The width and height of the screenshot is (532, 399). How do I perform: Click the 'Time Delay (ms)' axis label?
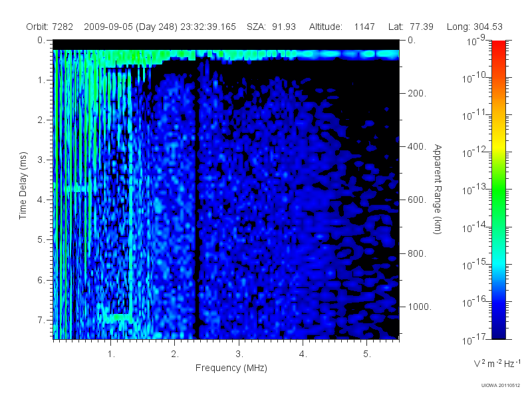(23, 186)
